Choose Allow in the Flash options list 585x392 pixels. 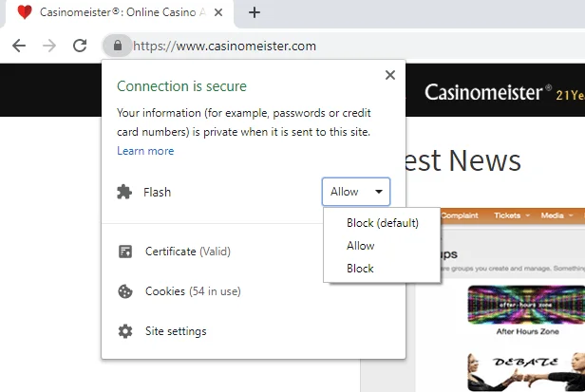[x=383, y=246]
